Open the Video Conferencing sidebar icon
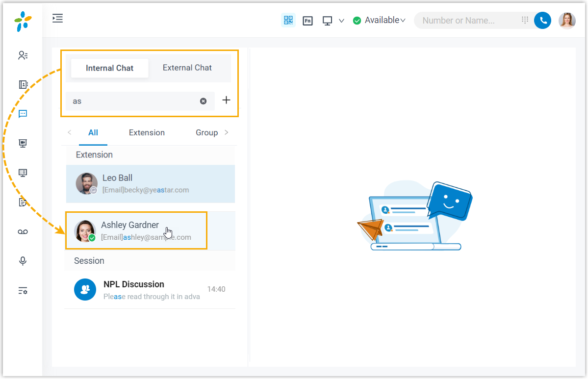This screenshot has width=588, height=379. [x=23, y=143]
